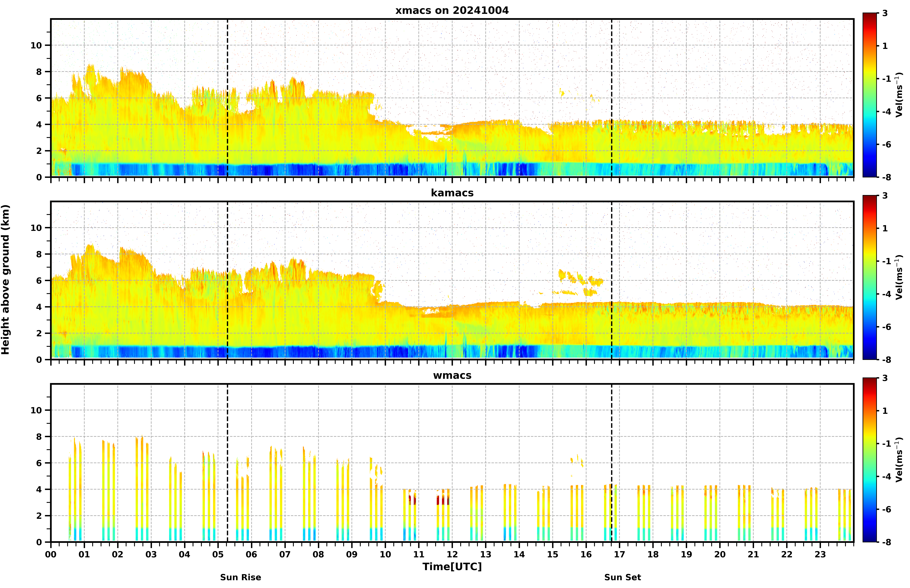The width and height of the screenshot is (910, 588).
Task: Select the "Sun Rise" annotation label
Action: (x=241, y=577)
